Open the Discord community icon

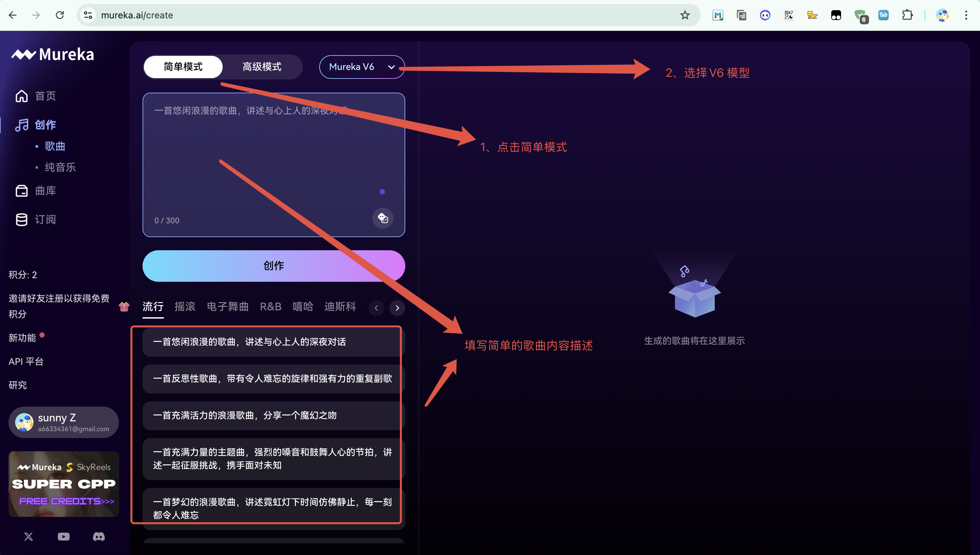point(99,536)
